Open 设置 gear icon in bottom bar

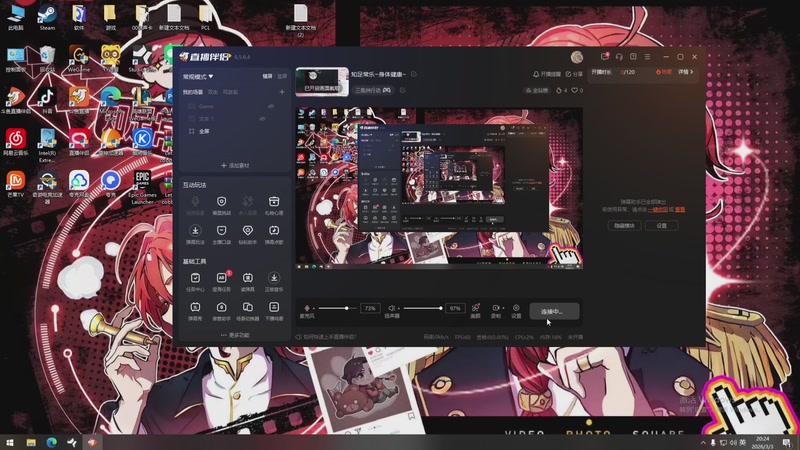pyautogui.click(x=516, y=310)
